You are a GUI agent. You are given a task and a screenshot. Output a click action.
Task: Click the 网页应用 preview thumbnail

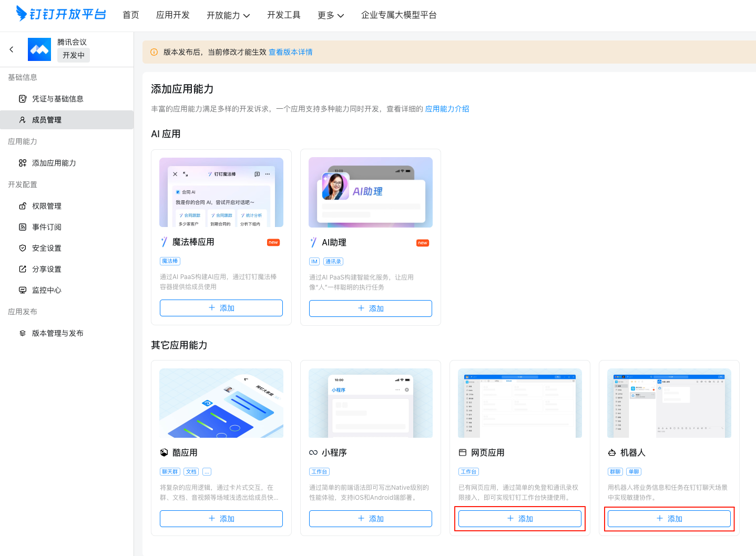pos(520,403)
